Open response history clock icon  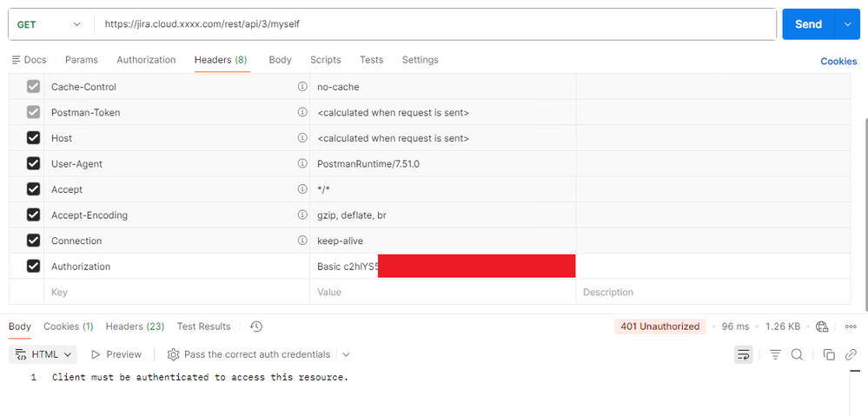click(x=255, y=327)
